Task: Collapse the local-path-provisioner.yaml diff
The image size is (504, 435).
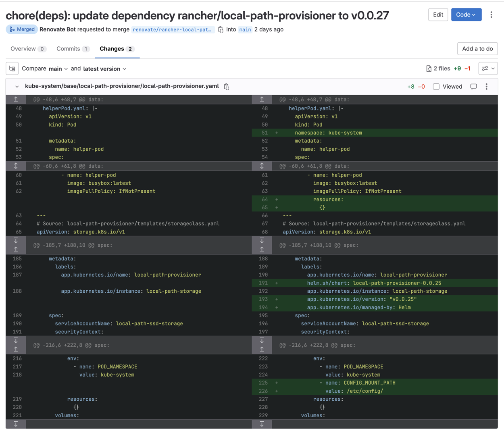Action: pyautogui.click(x=17, y=86)
